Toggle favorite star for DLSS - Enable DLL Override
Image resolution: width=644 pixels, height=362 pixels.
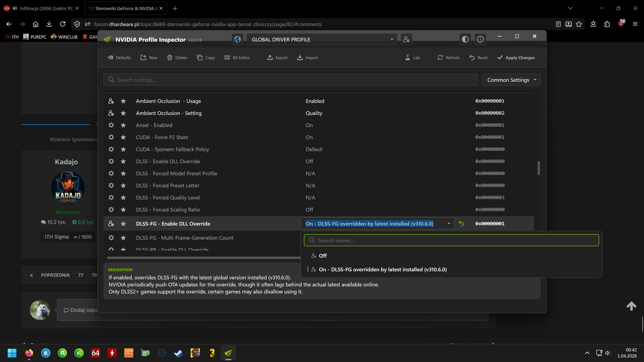(123, 161)
